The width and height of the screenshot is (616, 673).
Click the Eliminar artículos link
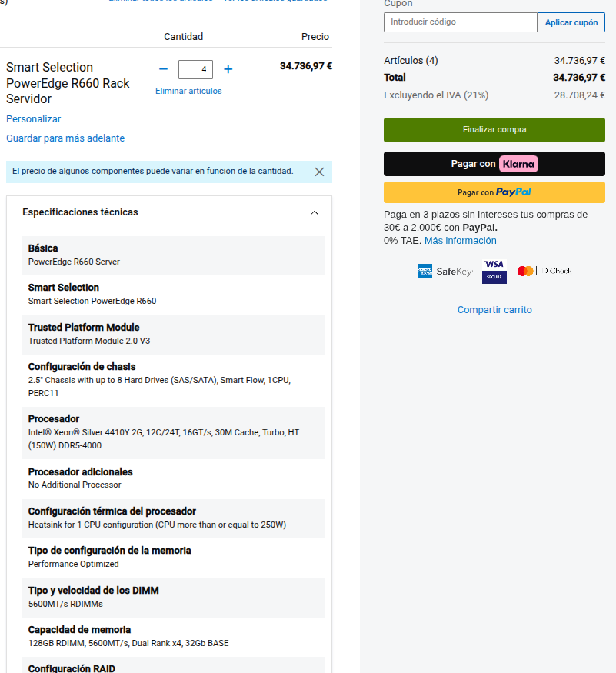(188, 91)
